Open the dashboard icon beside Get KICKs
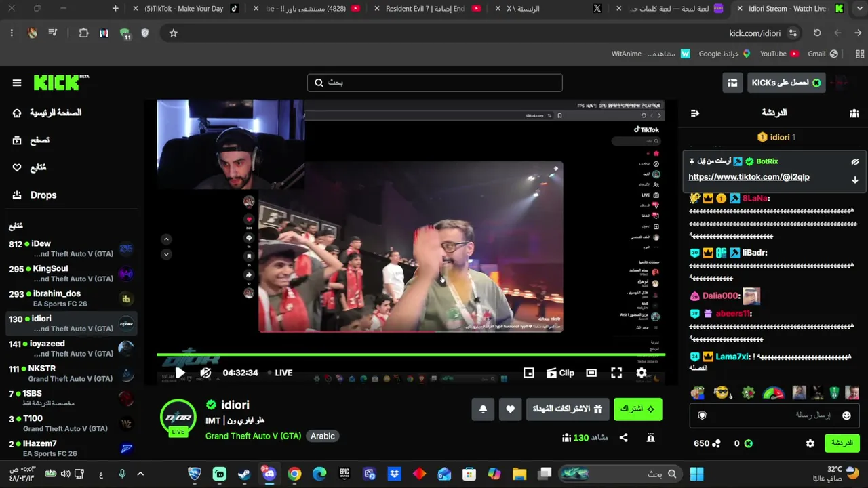The height and width of the screenshot is (488, 868). 732,83
